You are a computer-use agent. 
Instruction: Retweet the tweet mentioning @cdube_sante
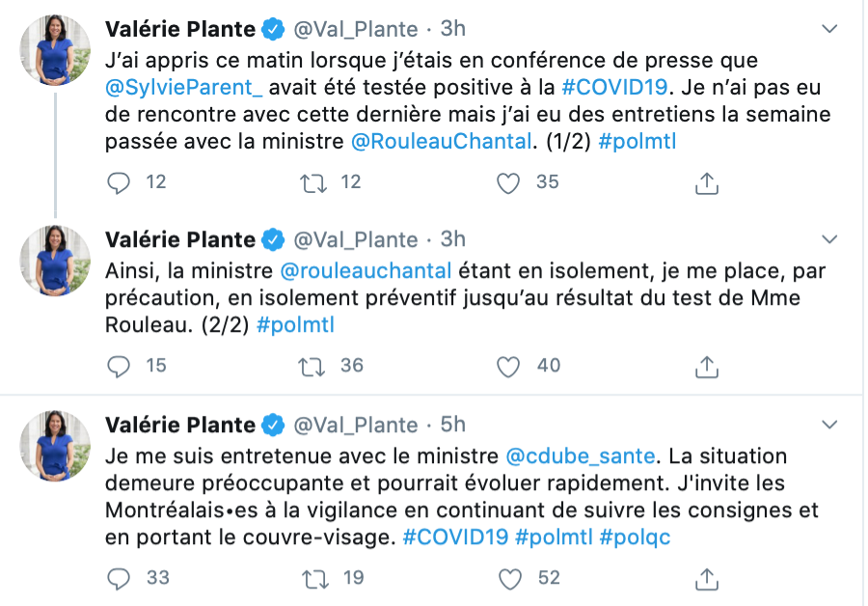point(314,578)
